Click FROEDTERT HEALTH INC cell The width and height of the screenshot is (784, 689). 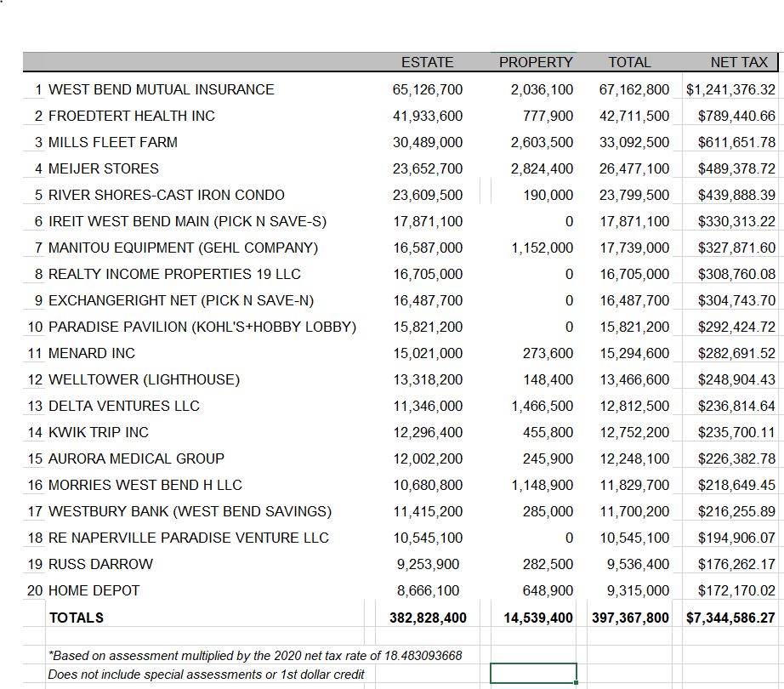132,116
